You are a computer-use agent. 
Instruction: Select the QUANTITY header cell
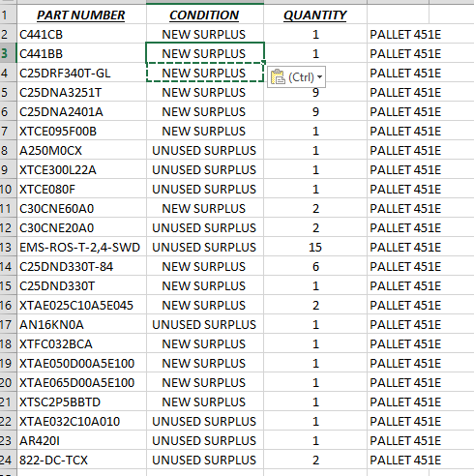pyautogui.click(x=315, y=15)
